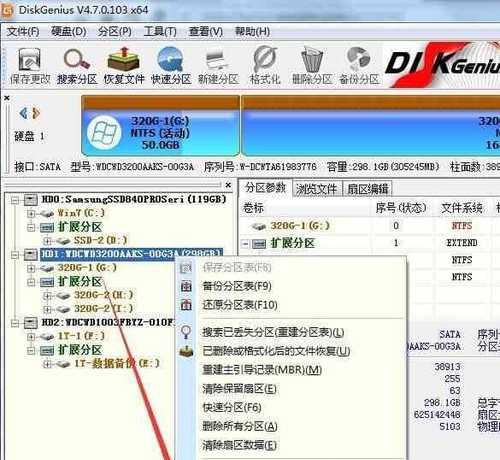Choose 重建主引导记录(MBR)(M) menu entry

point(262,370)
